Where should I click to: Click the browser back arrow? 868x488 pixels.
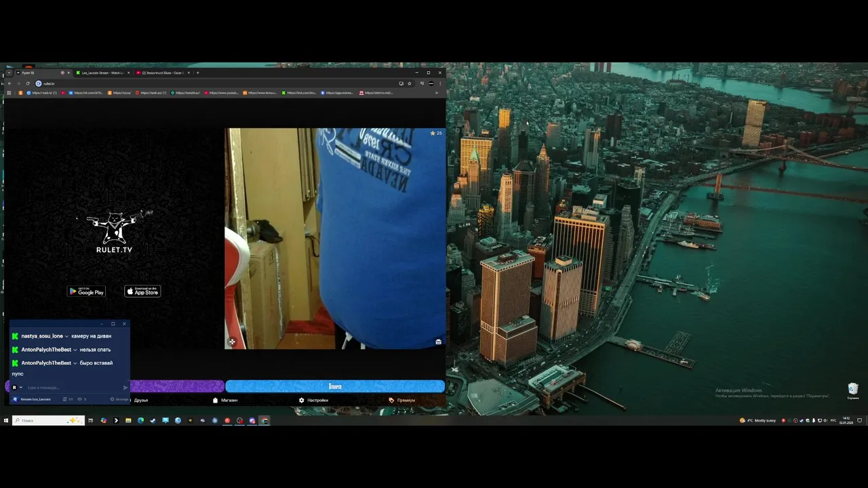click(9, 83)
